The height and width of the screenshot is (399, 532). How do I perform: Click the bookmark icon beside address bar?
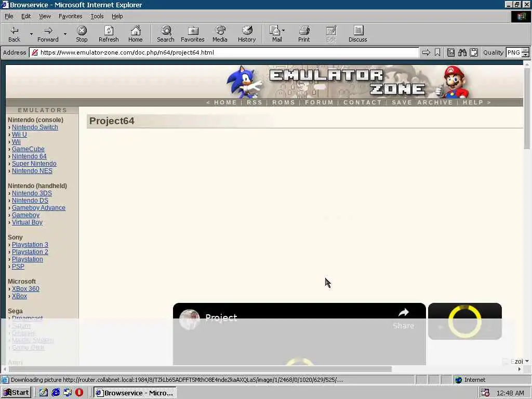pos(437,52)
